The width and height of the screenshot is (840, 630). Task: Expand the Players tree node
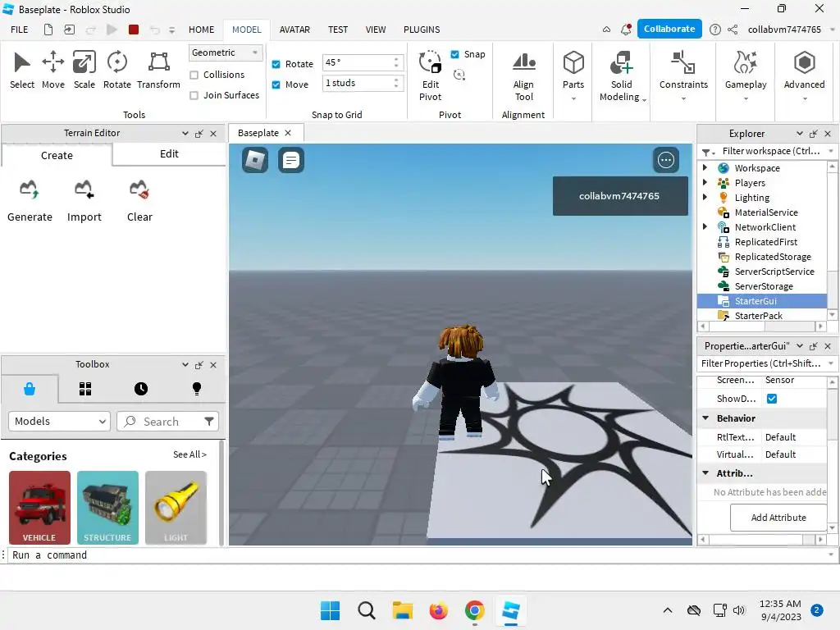coord(705,183)
